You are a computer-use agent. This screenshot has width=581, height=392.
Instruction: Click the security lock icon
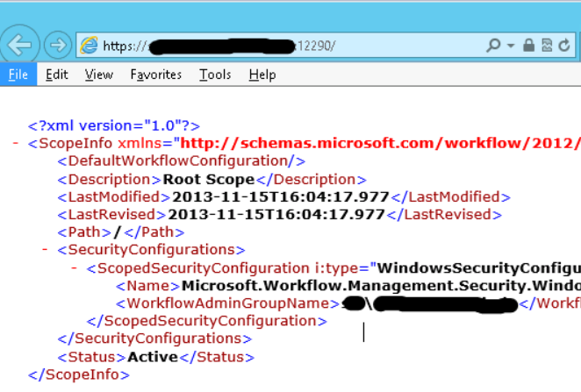(x=528, y=46)
